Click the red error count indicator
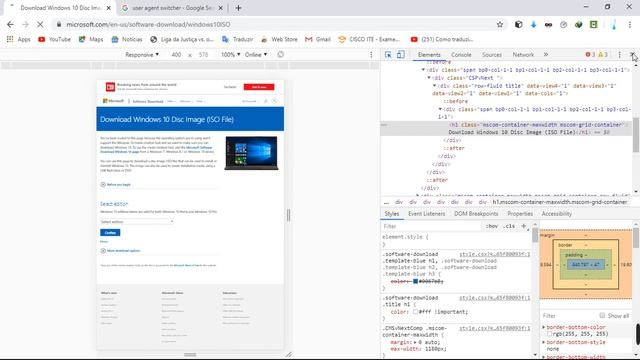The width and height of the screenshot is (640, 360). coord(590,55)
